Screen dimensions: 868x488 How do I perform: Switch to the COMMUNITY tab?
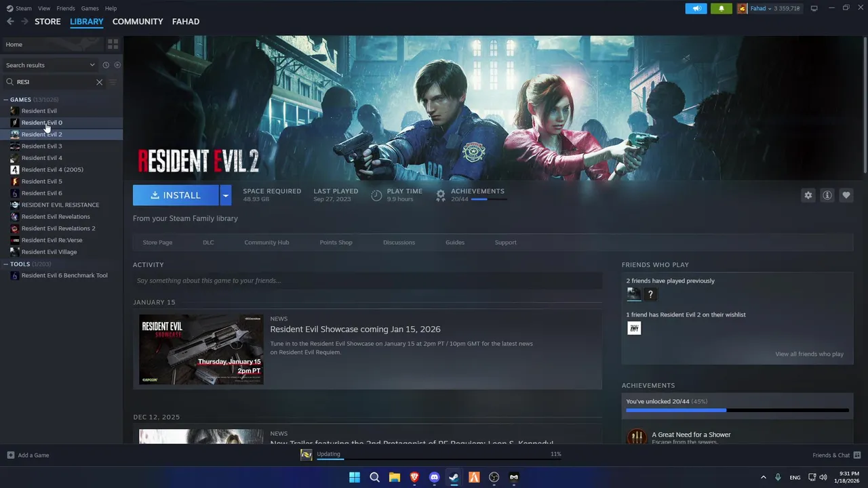pyautogui.click(x=138, y=22)
